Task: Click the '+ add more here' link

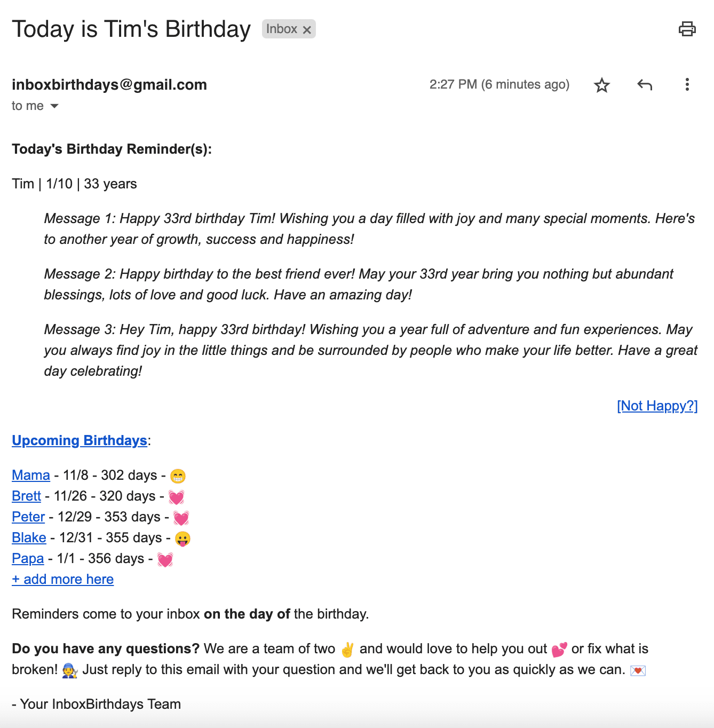Action: tap(63, 580)
